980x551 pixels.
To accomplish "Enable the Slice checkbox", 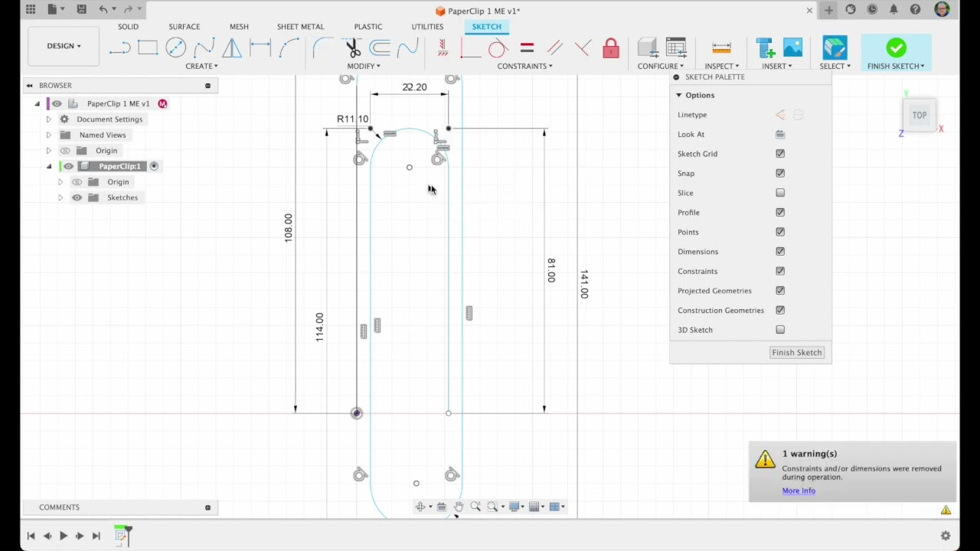I will tap(780, 193).
